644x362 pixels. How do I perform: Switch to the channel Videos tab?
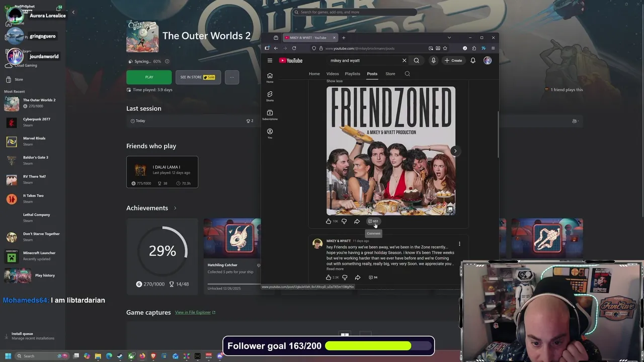(333, 74)
